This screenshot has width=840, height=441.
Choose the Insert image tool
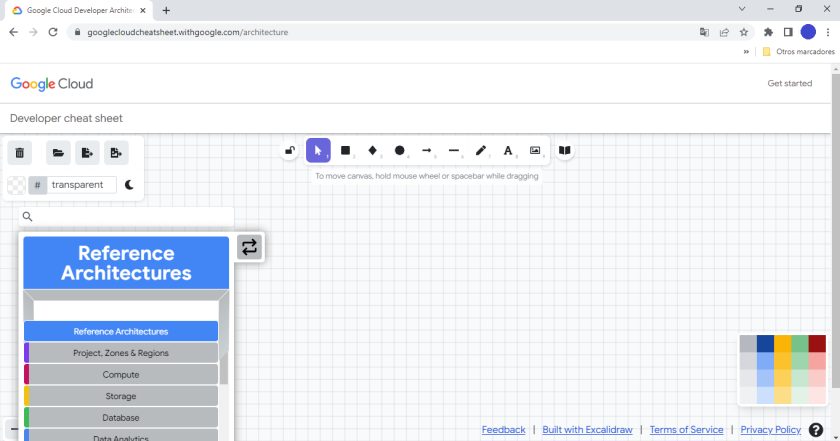tap(535, 151)
